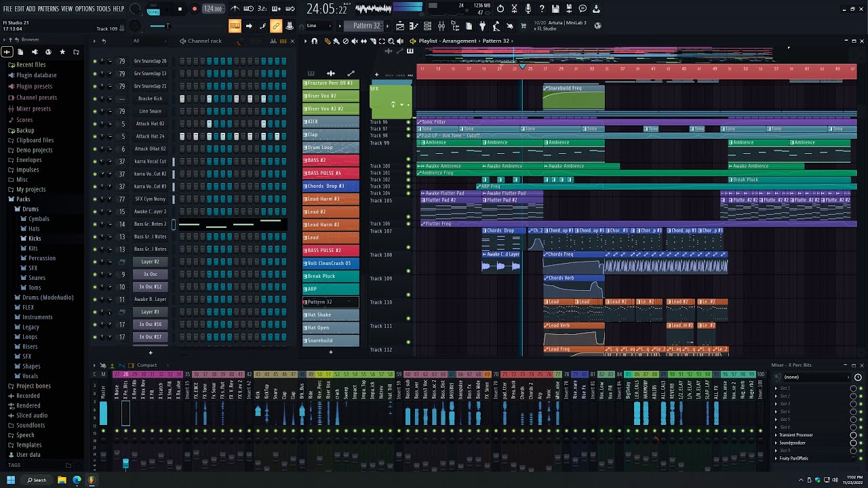Add a channel with plus at rack bottom
The width and height of the screenshot is (868, 488).
(x=151, y=352)
